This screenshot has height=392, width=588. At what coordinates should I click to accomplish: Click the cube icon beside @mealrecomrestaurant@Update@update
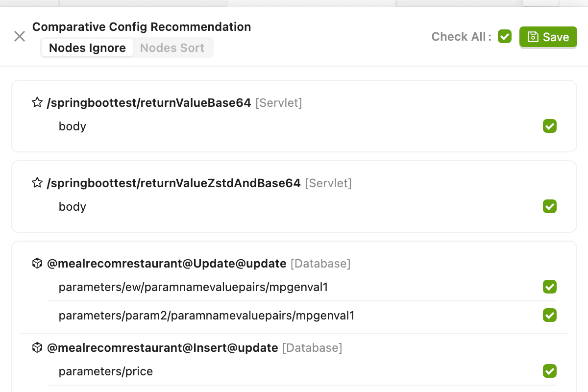[x=37, y=264]
